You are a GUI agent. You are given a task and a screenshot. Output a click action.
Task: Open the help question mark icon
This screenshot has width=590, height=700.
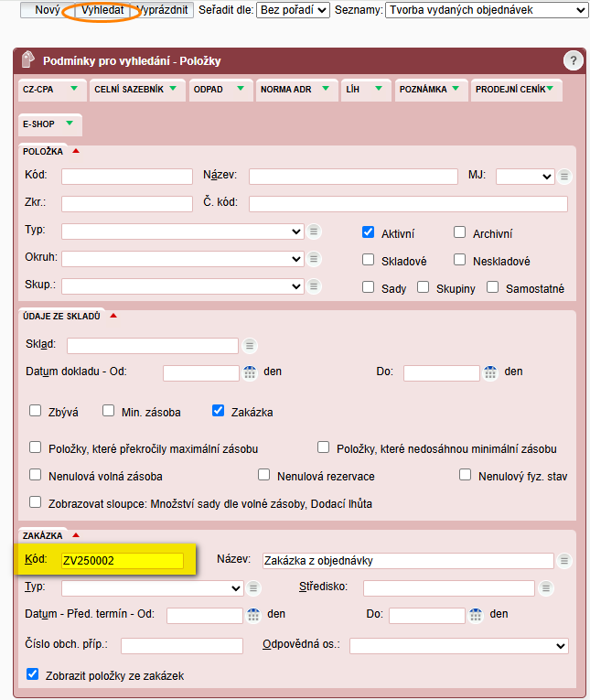574,61
